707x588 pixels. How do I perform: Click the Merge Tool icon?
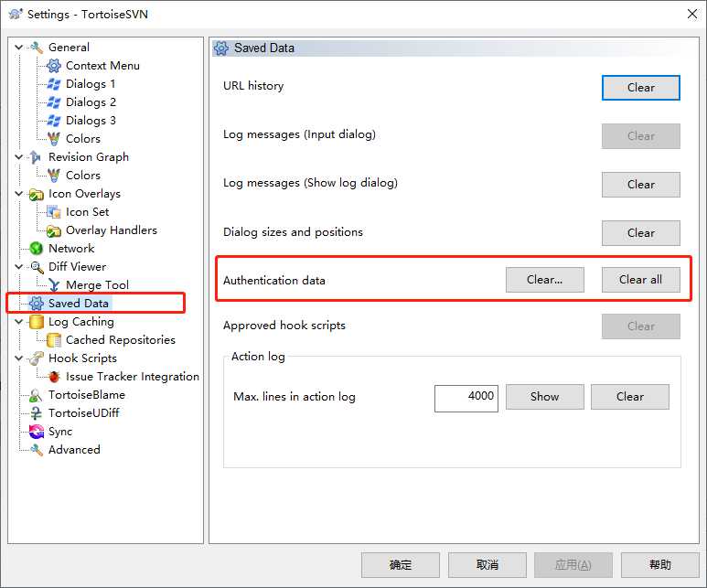[54, 285]
